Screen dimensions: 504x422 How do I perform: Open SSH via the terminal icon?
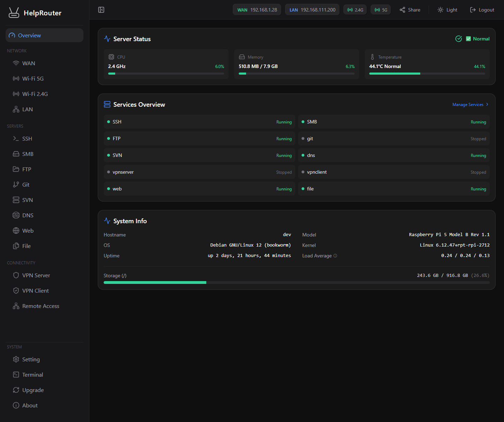16,138
